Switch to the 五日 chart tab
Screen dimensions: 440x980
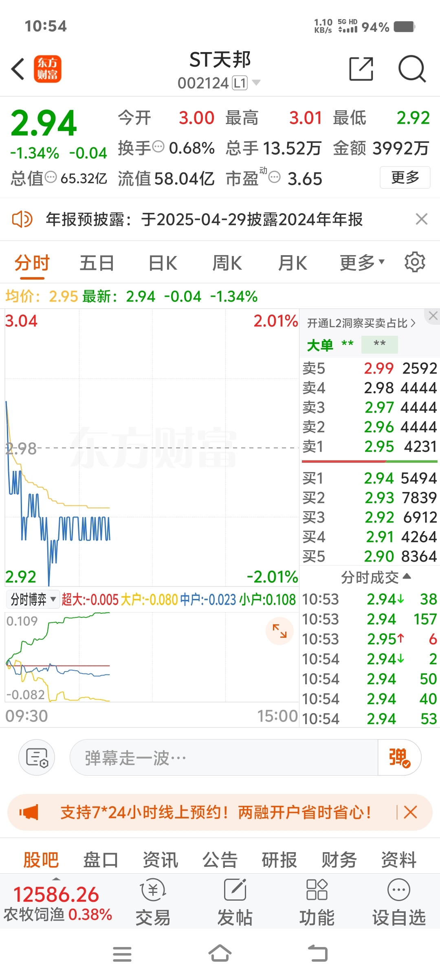point(97,263)
